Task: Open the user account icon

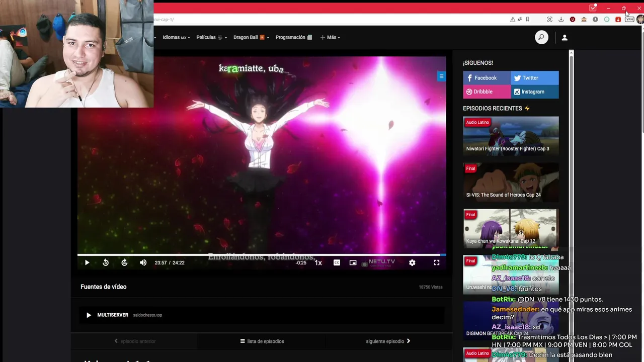Action: pos(565,37)
